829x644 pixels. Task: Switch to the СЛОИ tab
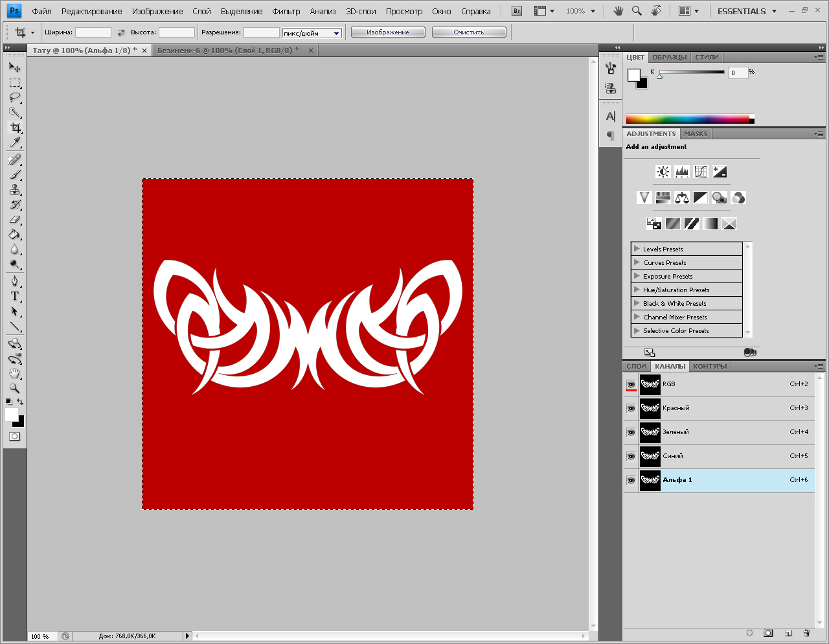(636, 366)
